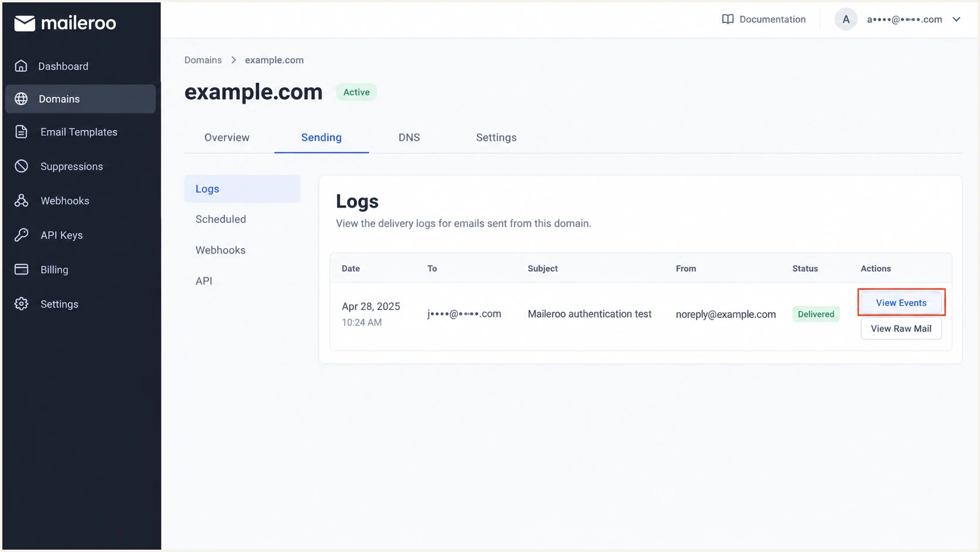Screen dimensions: 980x552
Task: Click the Maileroo authentication test subject
Action: (x=590, y=314)
